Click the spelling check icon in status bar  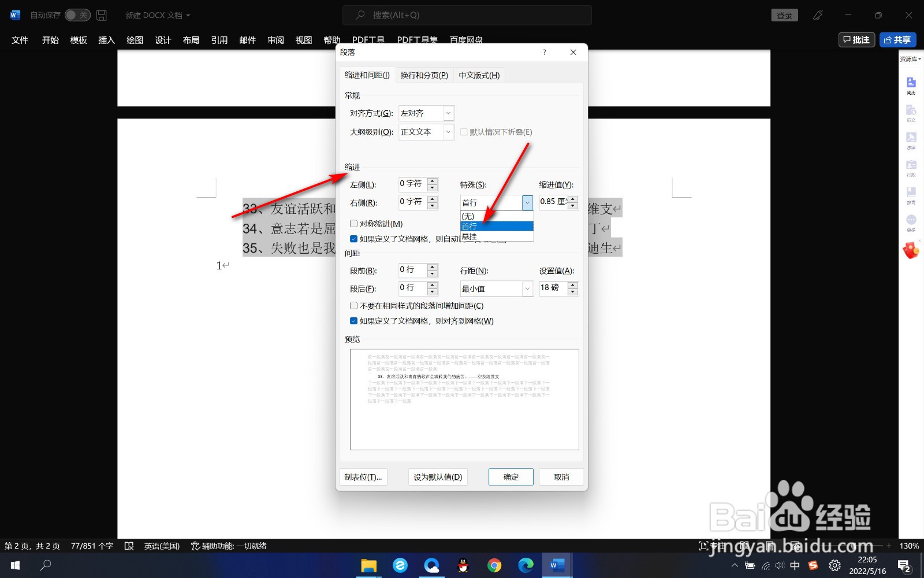[129, 546]
